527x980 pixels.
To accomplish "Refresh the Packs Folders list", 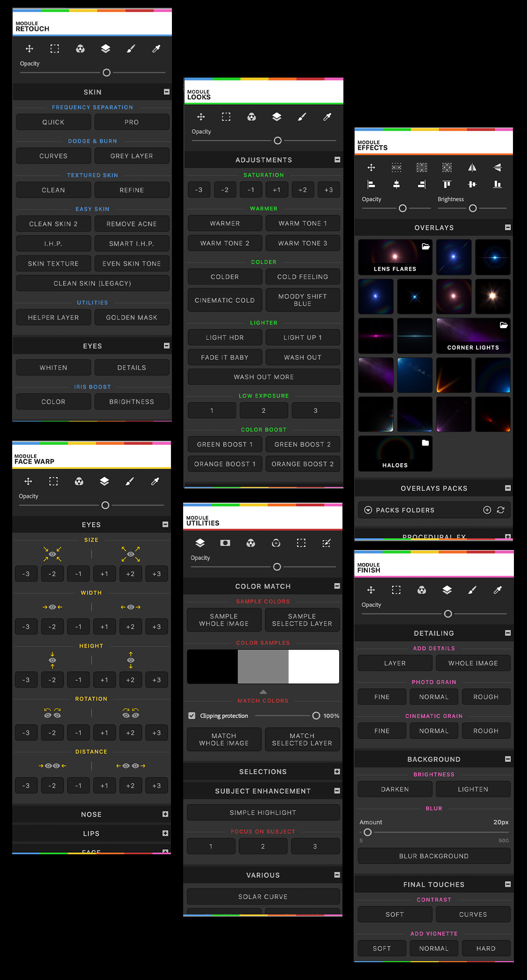I will [x=501, y=510].
